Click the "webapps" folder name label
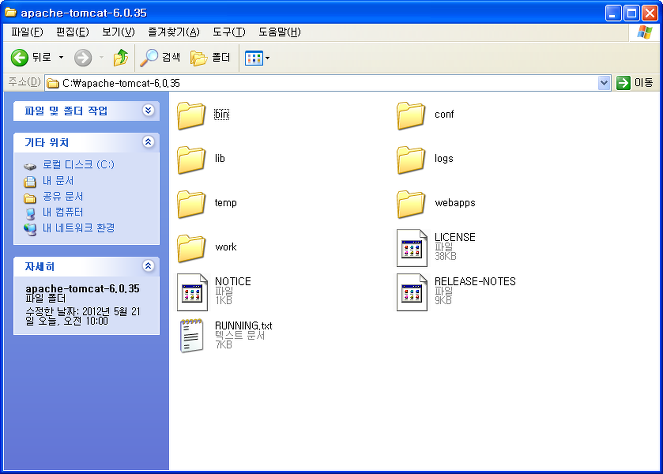663x474 pixels. 455,203
